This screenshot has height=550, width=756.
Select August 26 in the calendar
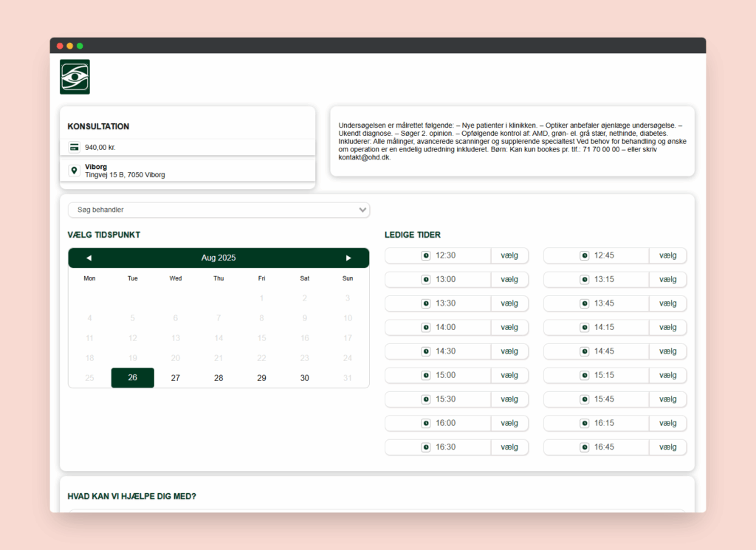tap(133, 377)
